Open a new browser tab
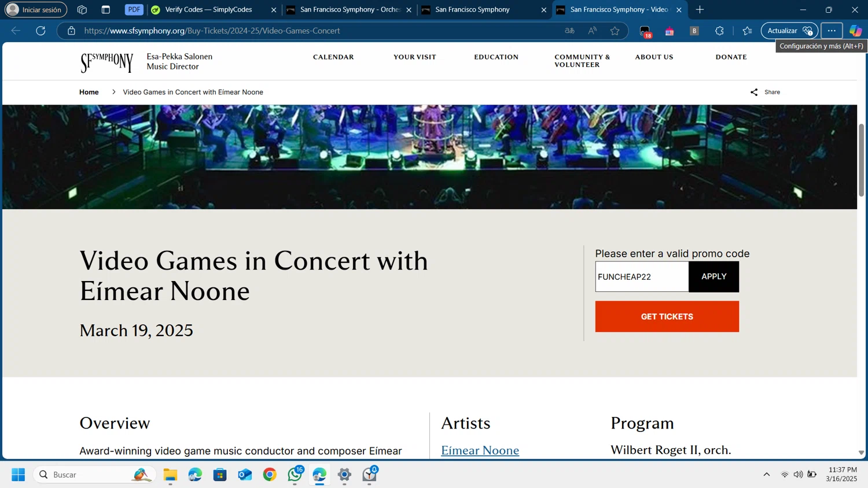868x488 pixels. (700, 10)
